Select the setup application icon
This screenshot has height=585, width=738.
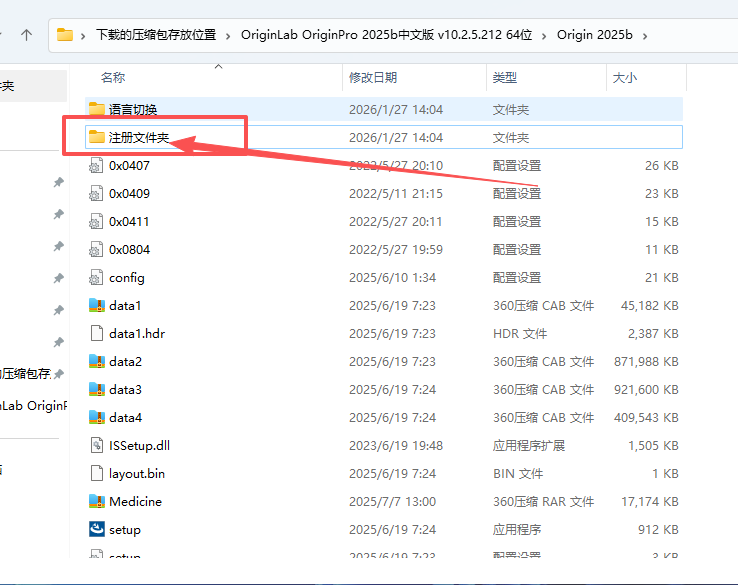tap(96, 529)
